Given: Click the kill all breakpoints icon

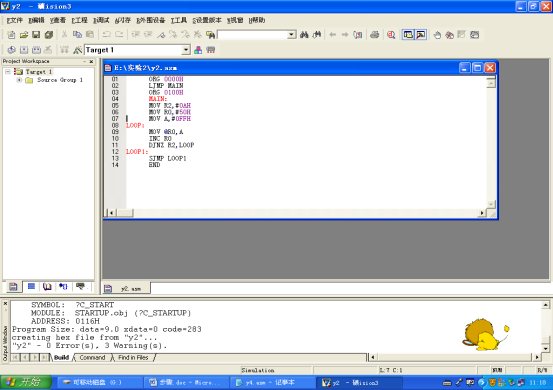Looking at the screenshot, I should click(449, 35).
